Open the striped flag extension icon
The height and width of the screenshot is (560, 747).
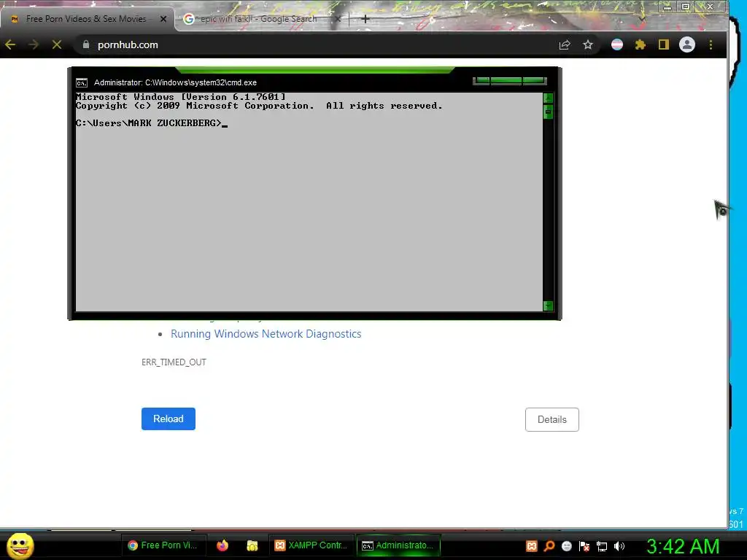pyautogui.click(x=617, y=44)
